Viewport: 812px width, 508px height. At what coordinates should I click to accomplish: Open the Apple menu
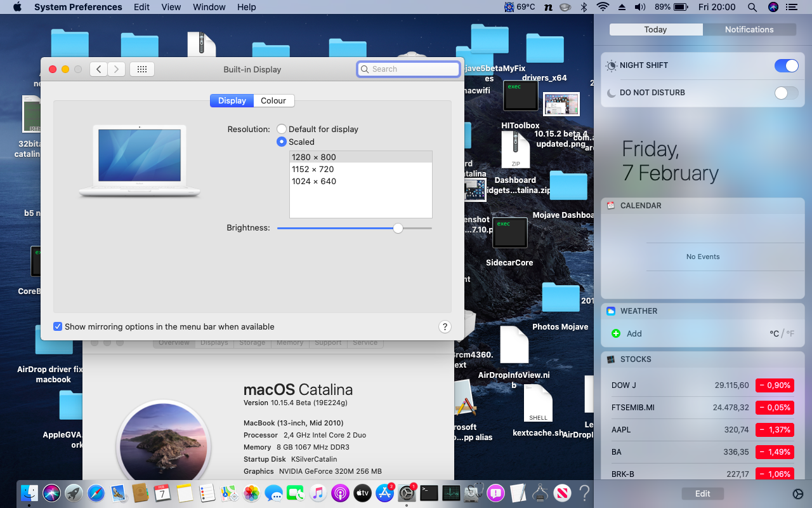[x=17, y=7]
